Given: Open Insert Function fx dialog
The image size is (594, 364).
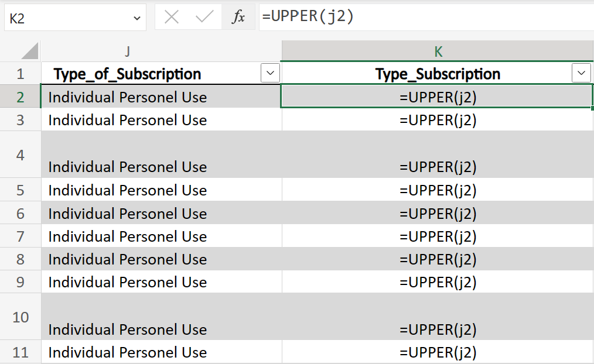Looking at the screenshot, I should pyautogui.click(x=238, y=17).
